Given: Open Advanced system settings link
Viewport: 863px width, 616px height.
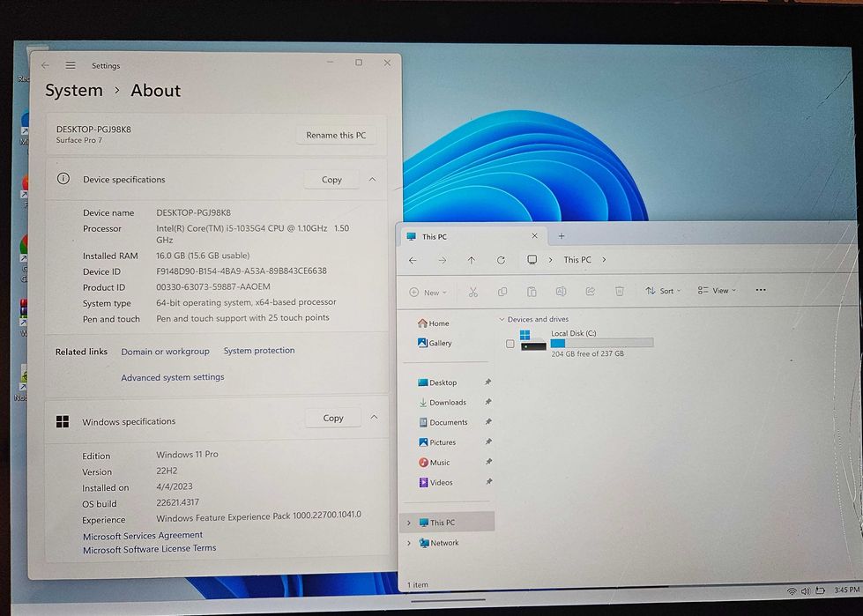Looking at the screenshot, I should (172, 377).
